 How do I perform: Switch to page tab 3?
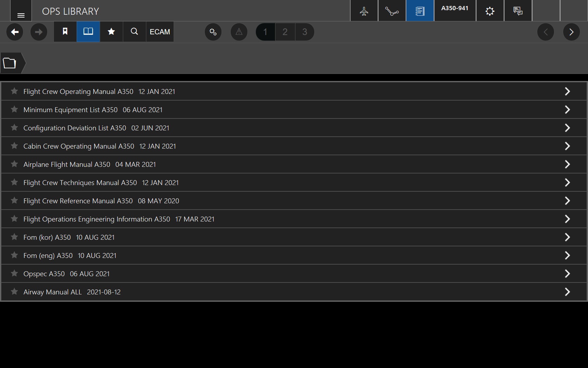pyautogui.click(x=305, y=32)
